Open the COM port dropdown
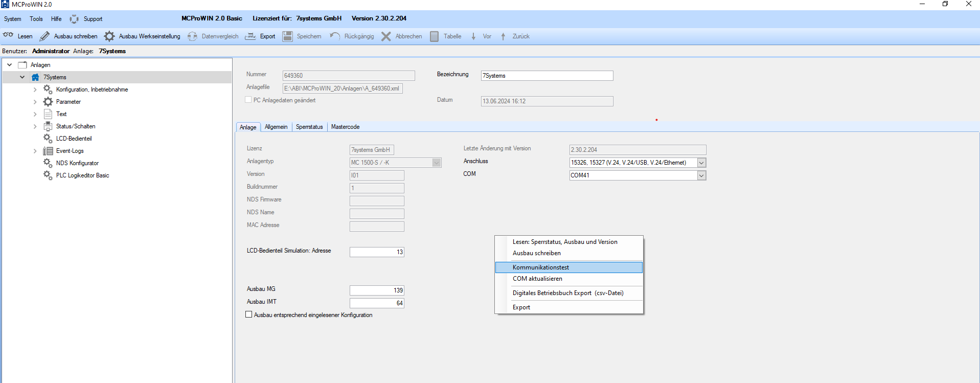 pyautogui.click(x=701, y=175)
